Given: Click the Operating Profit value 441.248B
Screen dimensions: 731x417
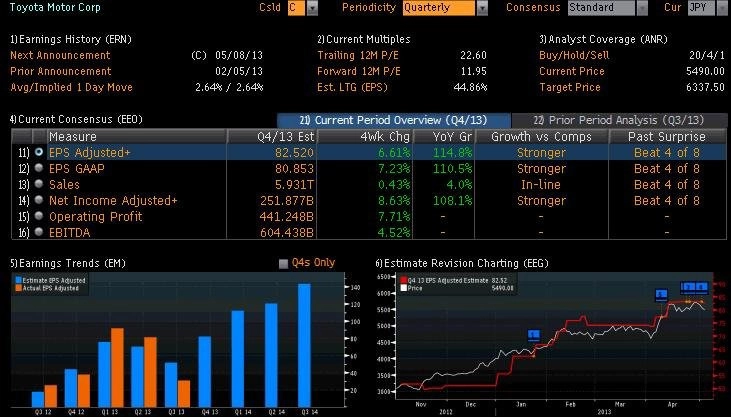Looking at the screenshot, I should point(287,216).
